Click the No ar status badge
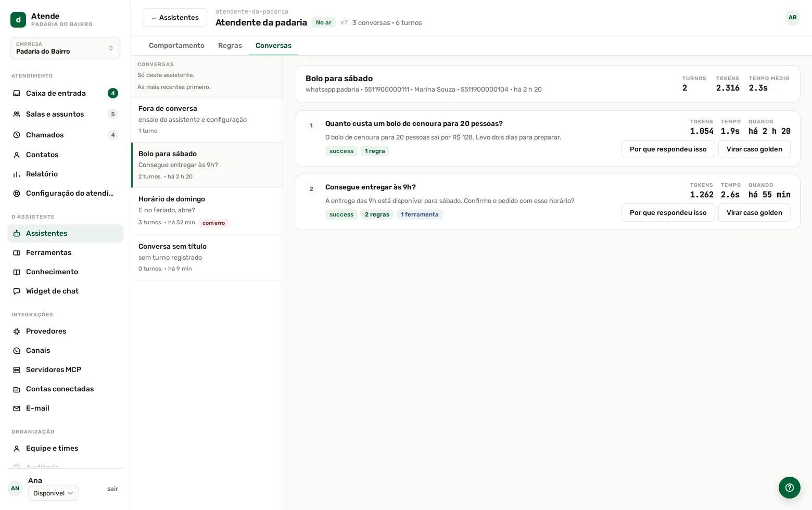Viewport: 812px width, 510px height. [324, 22]
